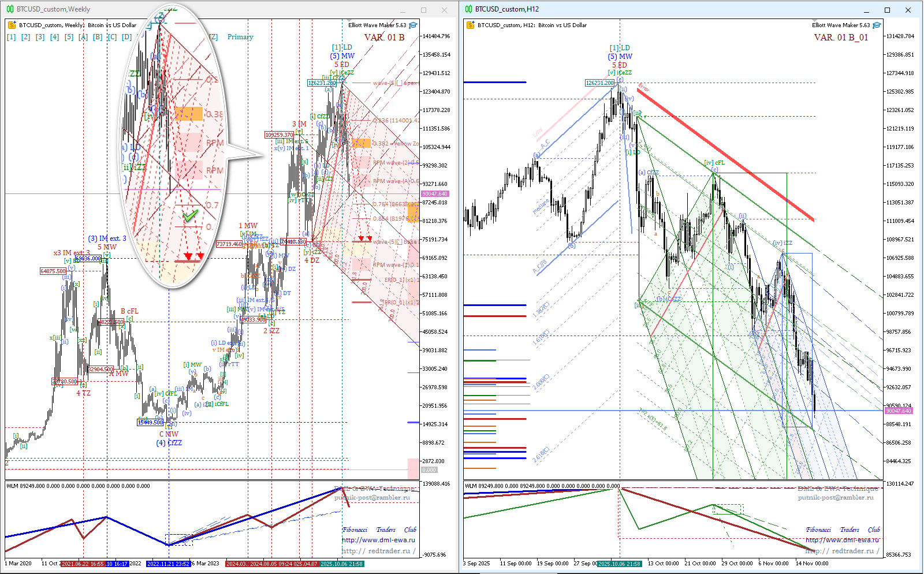Select the [1] wave label button
This screenshot has height=574, width=924.
(x=12, y=37)
